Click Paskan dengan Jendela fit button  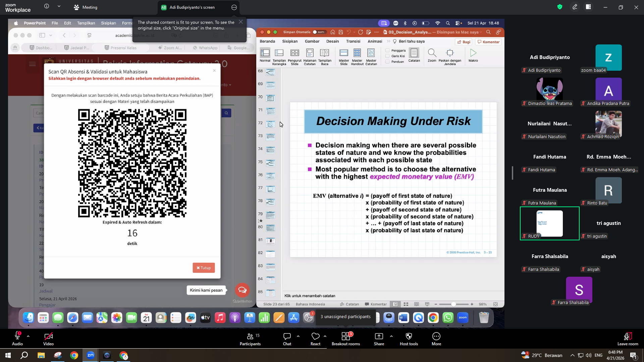450,57
